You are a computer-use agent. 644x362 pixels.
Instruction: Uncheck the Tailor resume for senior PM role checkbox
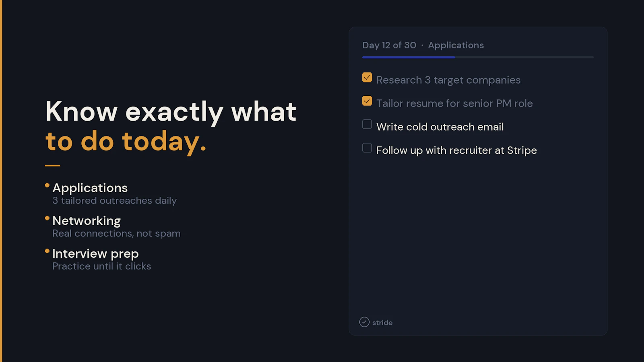tap(367, 101)
